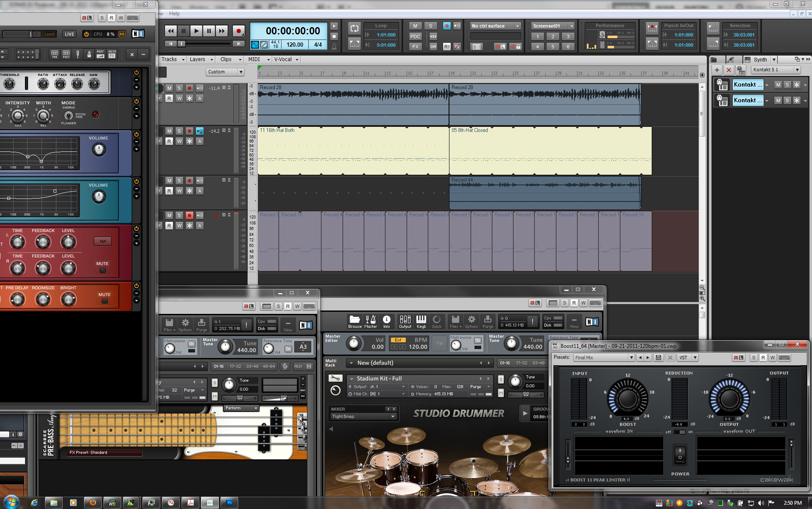The width and height of the screenshot is (812, 509).
Task: Expand the Stadium Kit - Full instrument menu arrow
Action: pyautogui.click(x=352, y=379)
